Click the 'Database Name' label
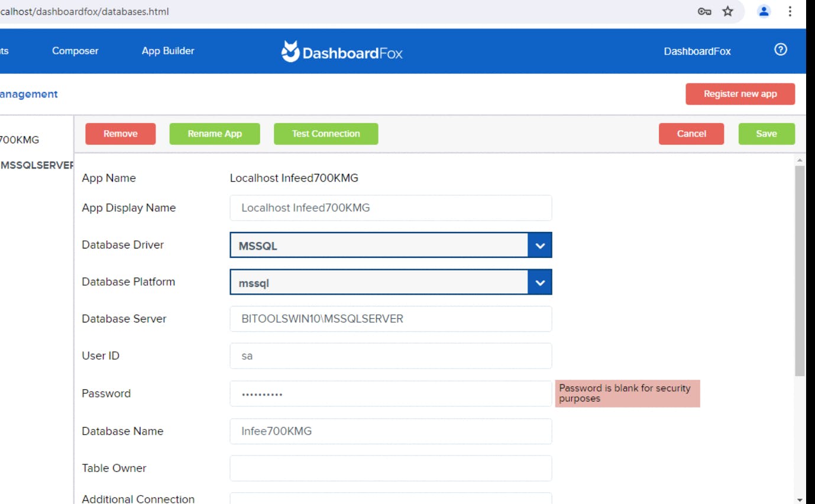 [122, 431]
